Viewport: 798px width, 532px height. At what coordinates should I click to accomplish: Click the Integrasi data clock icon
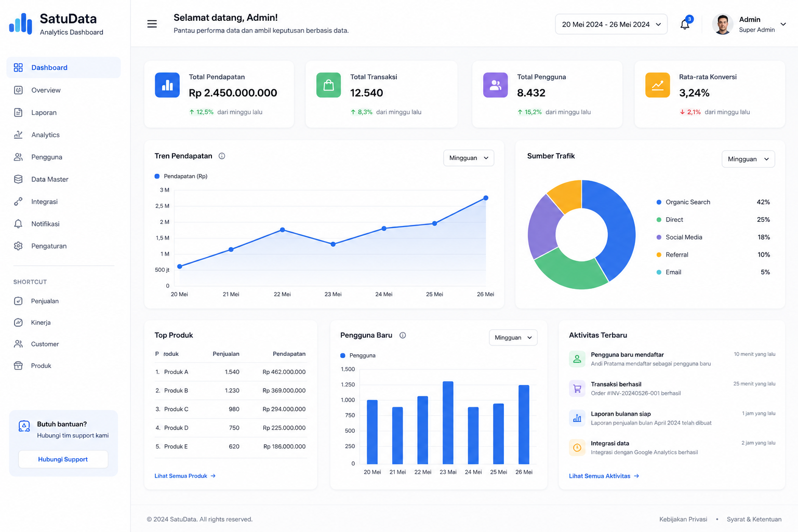pos(577,448)
